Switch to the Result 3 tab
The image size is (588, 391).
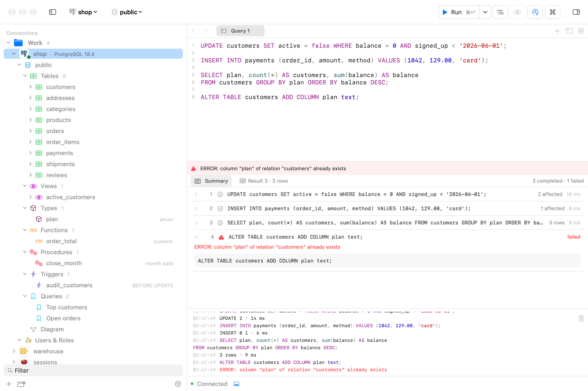(263, 181)
